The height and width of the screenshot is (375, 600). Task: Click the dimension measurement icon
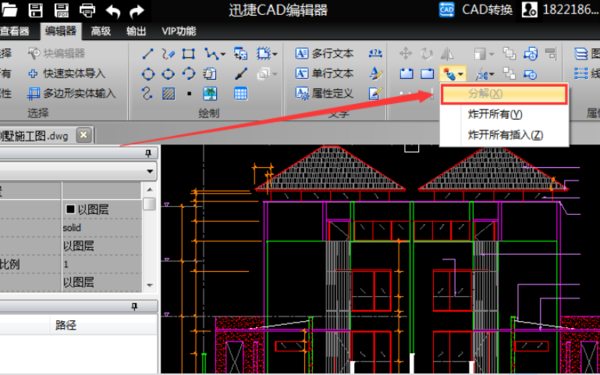coord(375,54)
